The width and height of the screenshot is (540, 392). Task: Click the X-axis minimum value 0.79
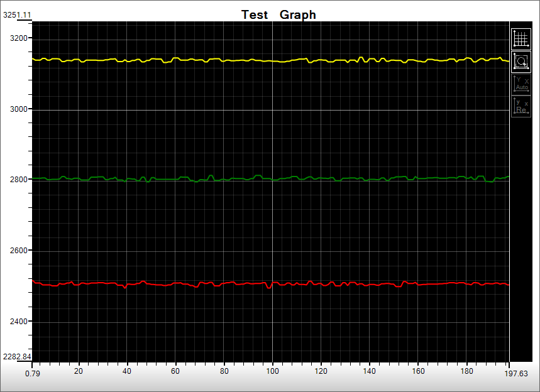tap(32, 374)
